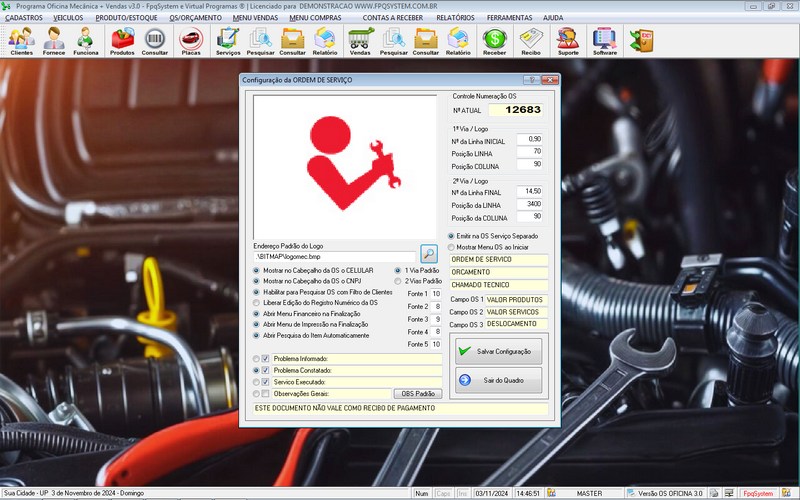This screenshot has height=500, width=800.
Task: Open the FERRAMENTAS menu
Action: pos(510,18)
